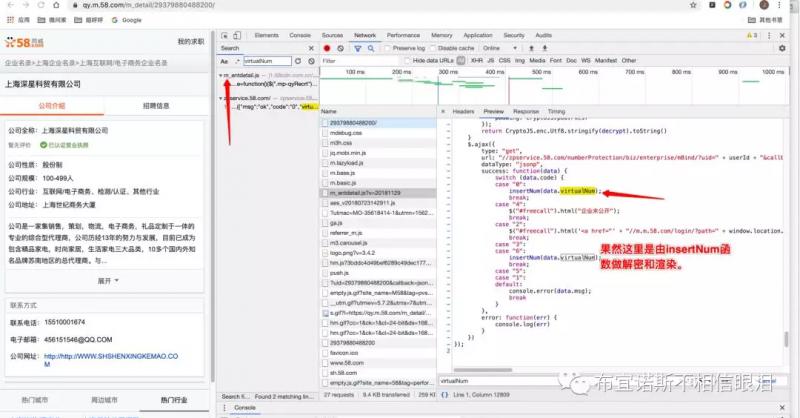Viewport: 800px width, 418px height.
Task: Open the warnings count indicator
Action: pos(752,35)
